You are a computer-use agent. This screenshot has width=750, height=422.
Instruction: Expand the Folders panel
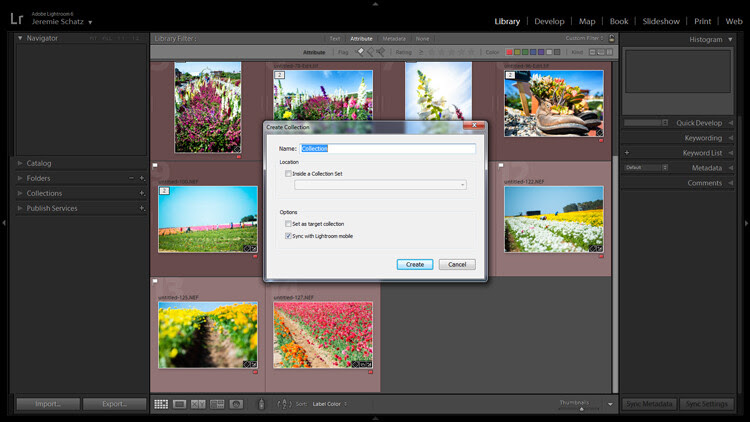[20, 178]
